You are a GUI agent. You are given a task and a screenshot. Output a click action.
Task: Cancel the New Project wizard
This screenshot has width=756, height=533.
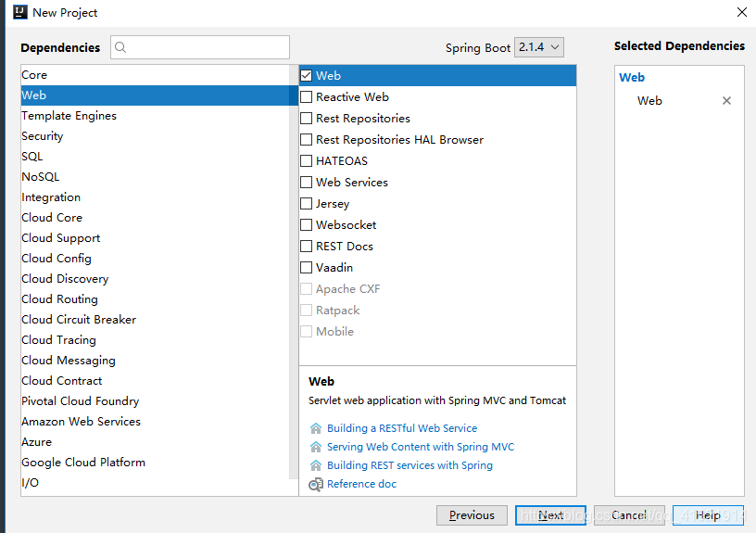pos(629,515)
